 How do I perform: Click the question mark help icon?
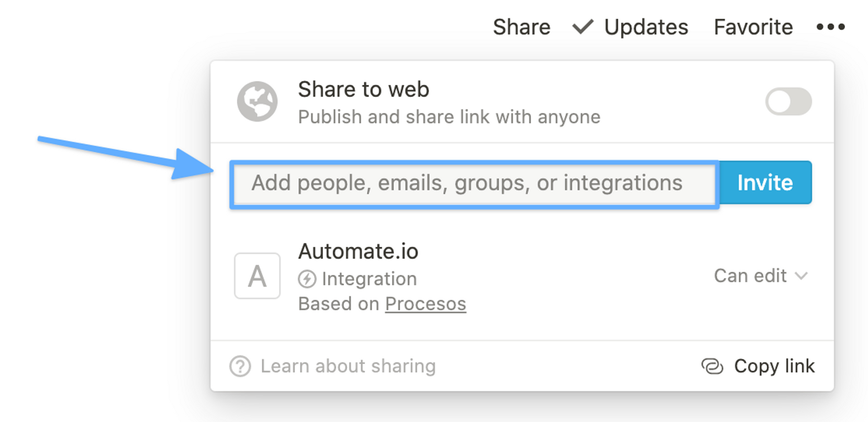[x=240, y=366]
